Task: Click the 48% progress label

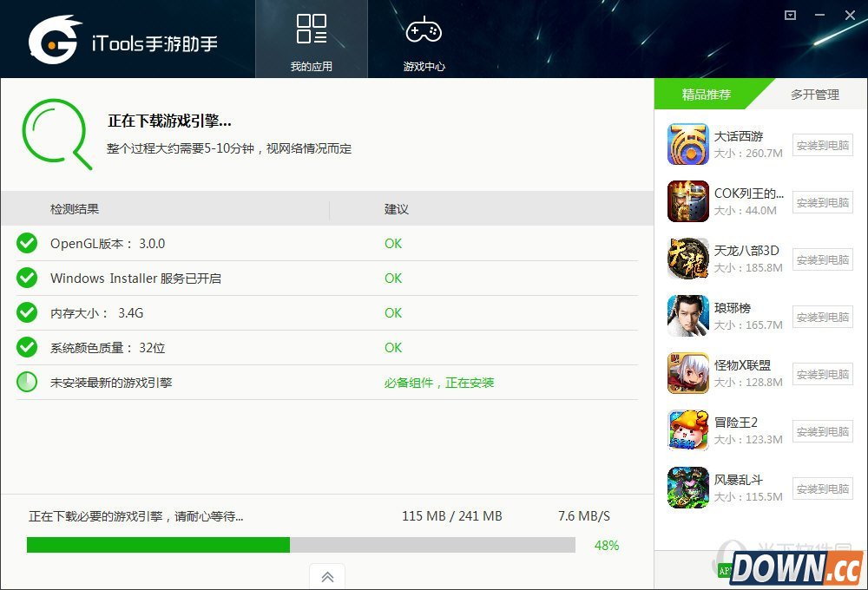Action: point(607,545)
